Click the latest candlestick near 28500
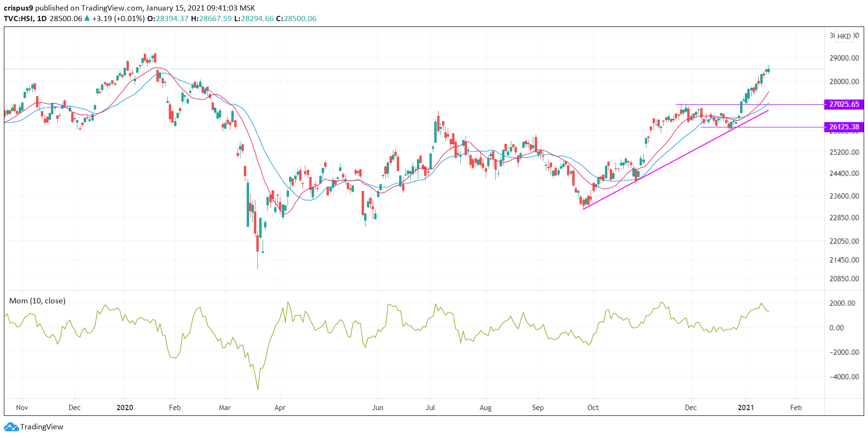The width and height of the screenshot is (868, 438). point(768,70)
